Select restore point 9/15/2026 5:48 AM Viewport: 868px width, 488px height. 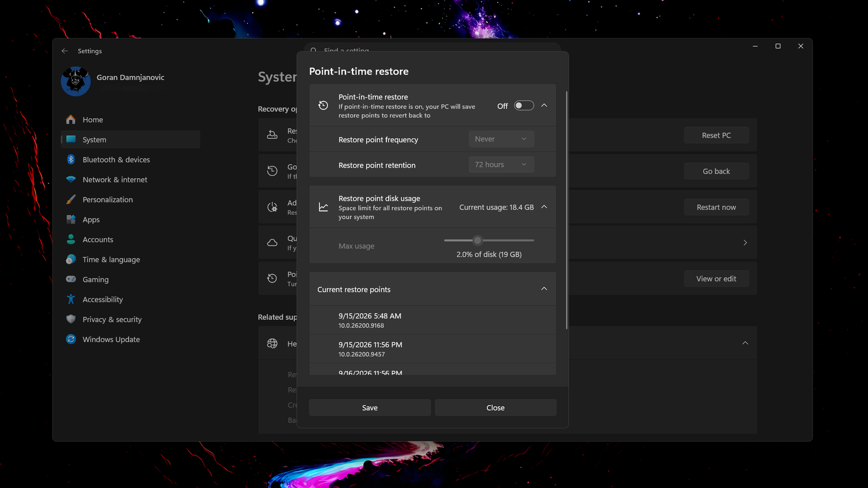pos(433,320)
